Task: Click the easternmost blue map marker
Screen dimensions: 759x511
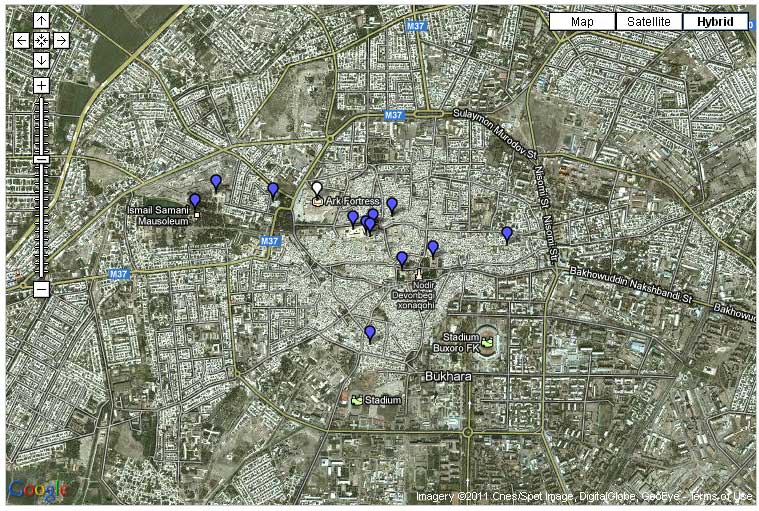Action: (507, 234)
